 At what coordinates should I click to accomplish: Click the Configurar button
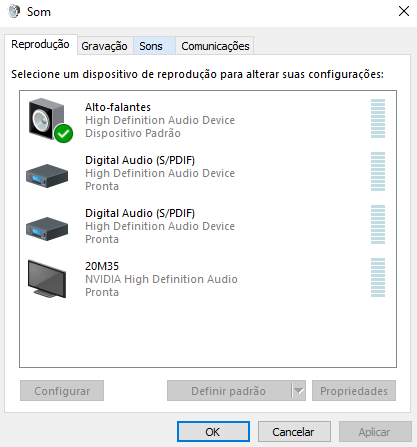62,391
